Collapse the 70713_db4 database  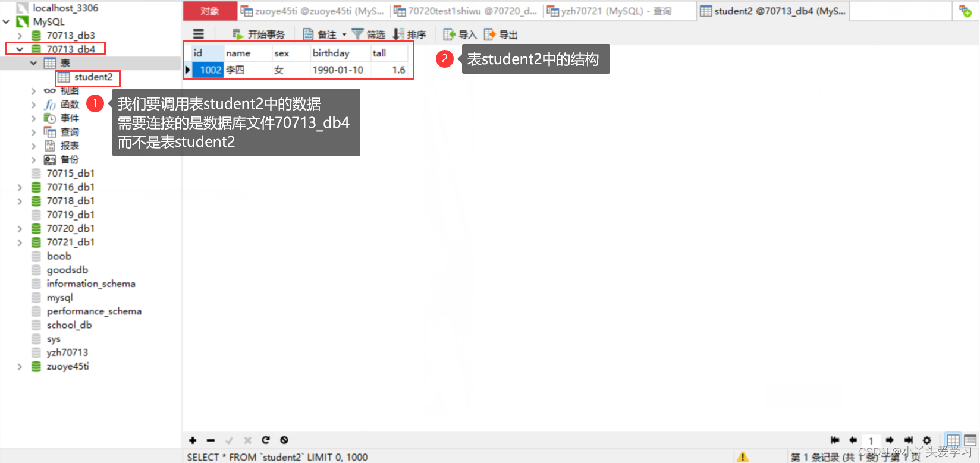[x=20, y=49]
